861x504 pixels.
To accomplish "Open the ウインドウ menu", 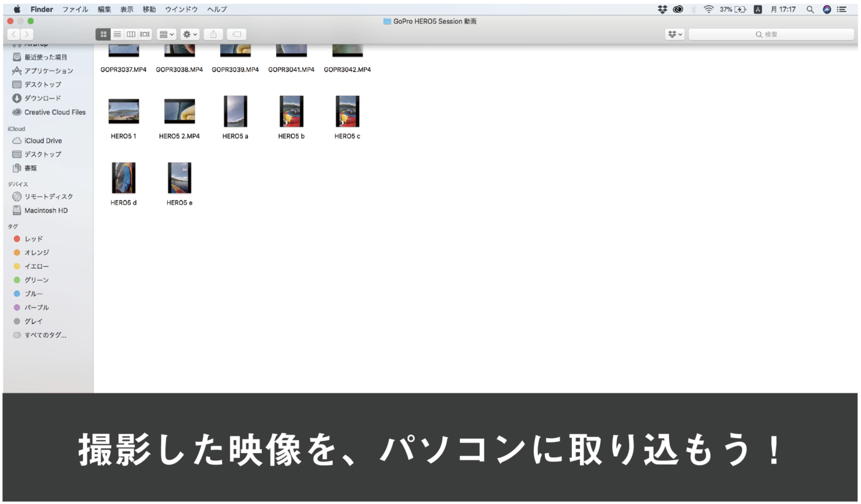I will point(181,9).
